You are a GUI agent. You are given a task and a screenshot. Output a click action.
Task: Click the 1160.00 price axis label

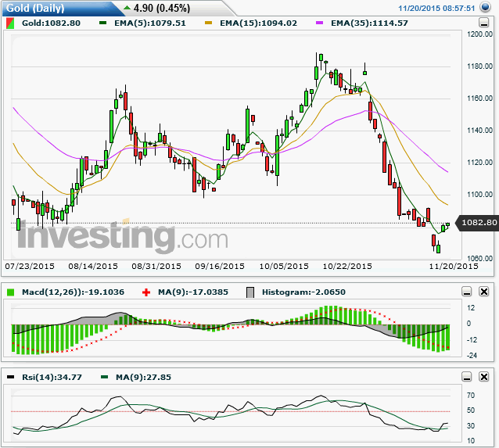tap(480, 99)
